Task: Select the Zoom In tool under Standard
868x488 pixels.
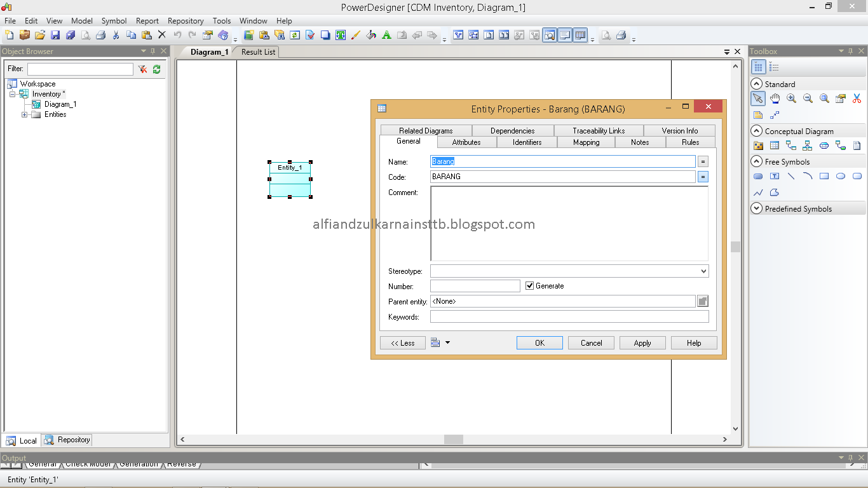Action: (791, 98)
